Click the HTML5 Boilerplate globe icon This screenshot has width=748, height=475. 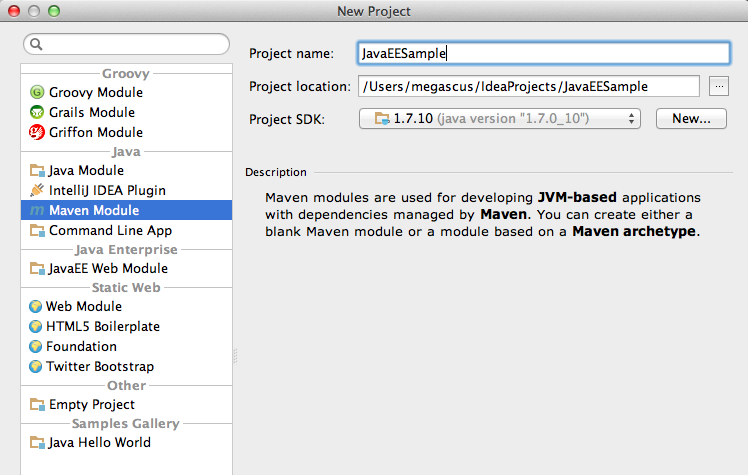pyautogui.click(x=35, y=326)
